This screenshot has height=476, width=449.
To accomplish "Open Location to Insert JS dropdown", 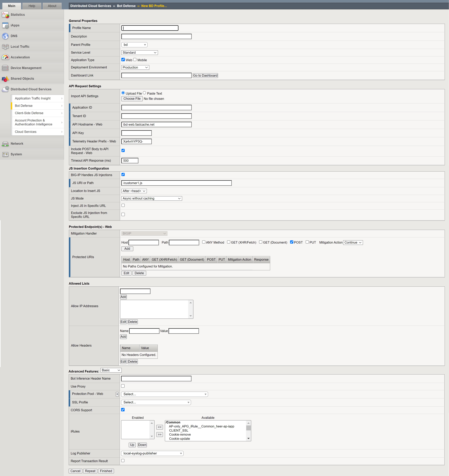I will click(134, 191).
